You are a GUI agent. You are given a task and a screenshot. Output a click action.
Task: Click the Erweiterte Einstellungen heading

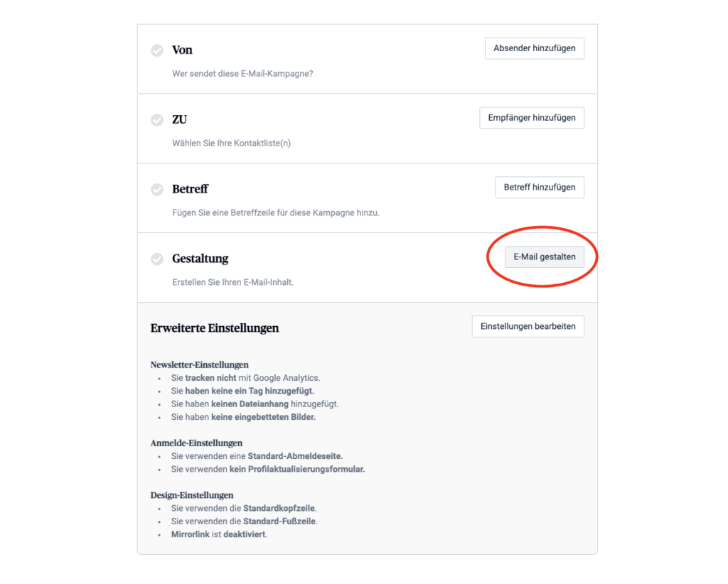tap(215, 328)
